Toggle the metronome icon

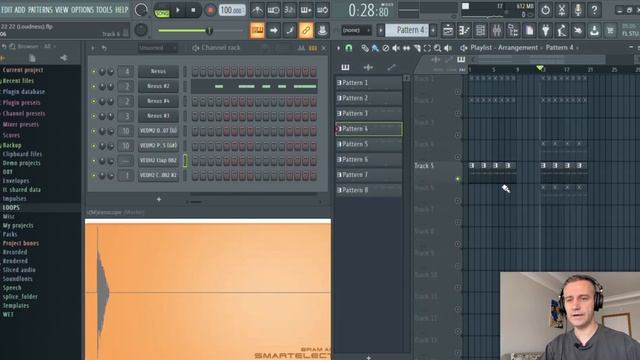(257, 10)
